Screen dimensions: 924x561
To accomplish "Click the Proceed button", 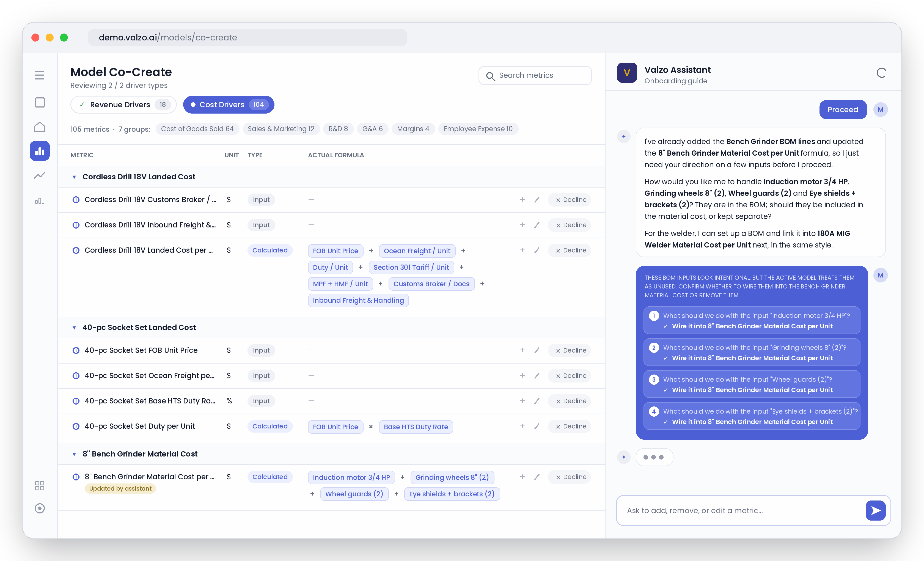I will click(x=843, y=109).
